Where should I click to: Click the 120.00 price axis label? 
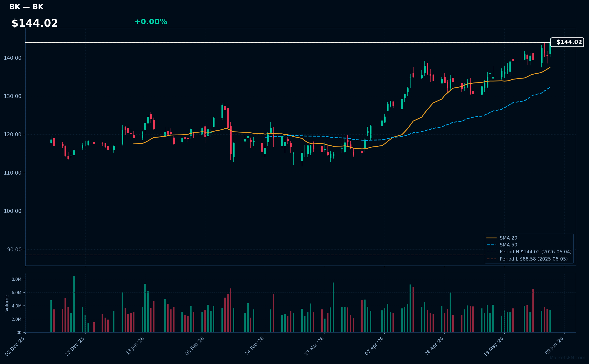(x=13, y=134)
